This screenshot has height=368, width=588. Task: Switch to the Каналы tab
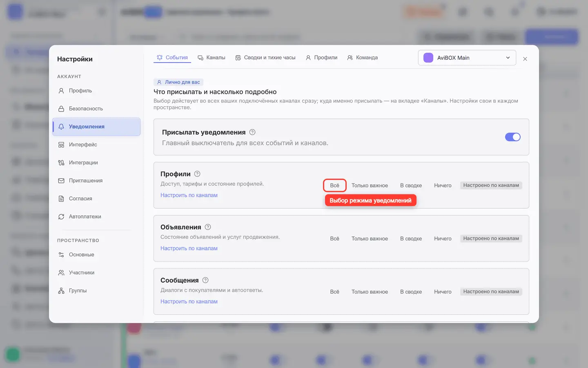click(x=212, y=58)
